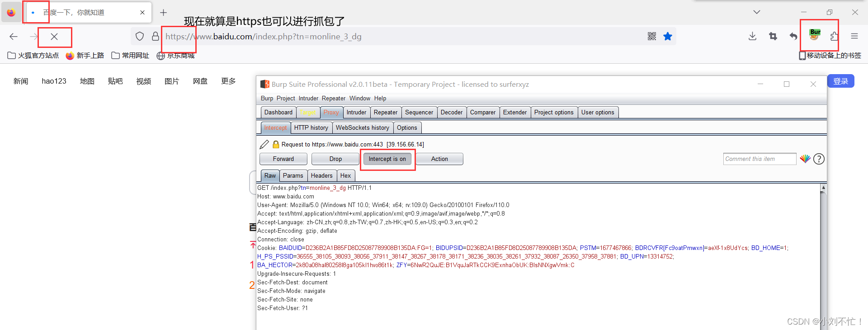Open the Help menu in Burp Suite
The image size is (868, 330).
(380, 98)
